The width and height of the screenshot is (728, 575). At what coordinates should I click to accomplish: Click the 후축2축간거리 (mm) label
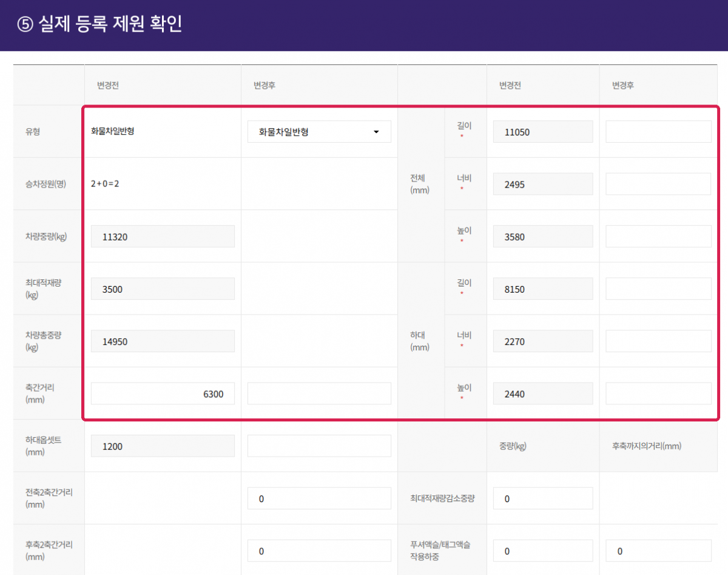tap(49, 550)
